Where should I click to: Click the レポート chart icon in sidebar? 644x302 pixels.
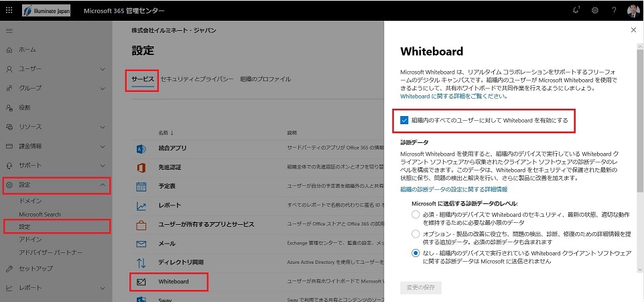(x=9, y=288)
